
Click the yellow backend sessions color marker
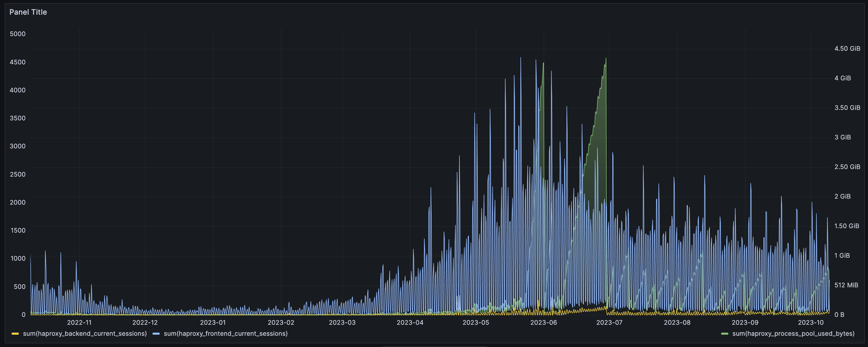(x=15, y=334)
